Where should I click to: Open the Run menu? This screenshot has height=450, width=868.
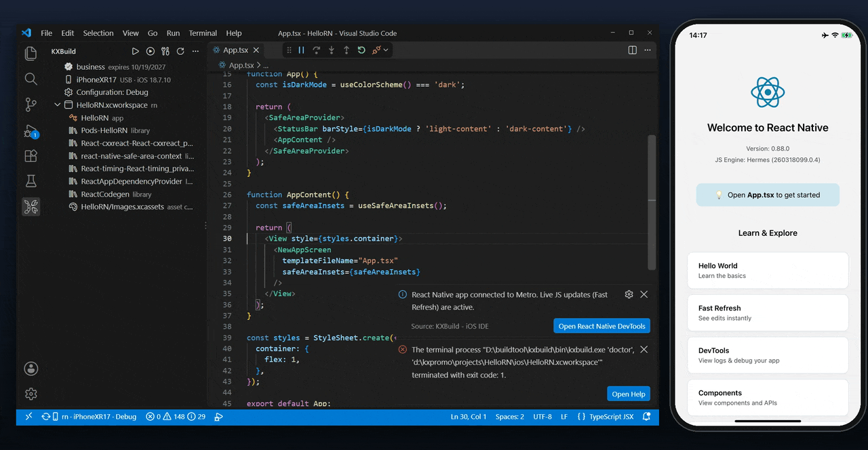coord(173,33)
